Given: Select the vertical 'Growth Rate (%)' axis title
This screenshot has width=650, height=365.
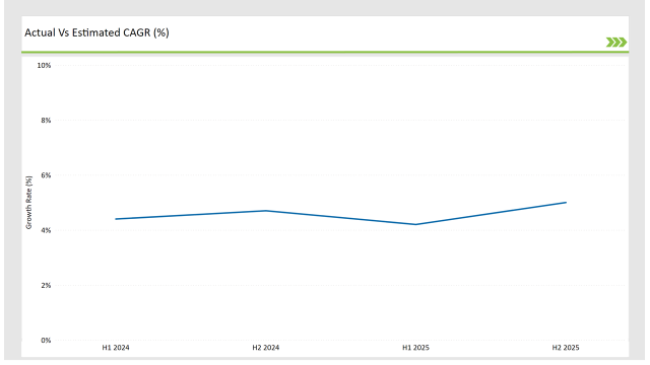Looking at the screenshot, I should (x=29, y=202).
